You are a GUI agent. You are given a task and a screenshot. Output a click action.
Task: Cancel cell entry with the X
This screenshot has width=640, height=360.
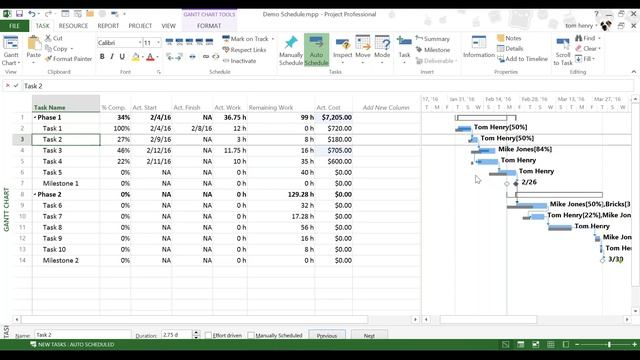7,86
